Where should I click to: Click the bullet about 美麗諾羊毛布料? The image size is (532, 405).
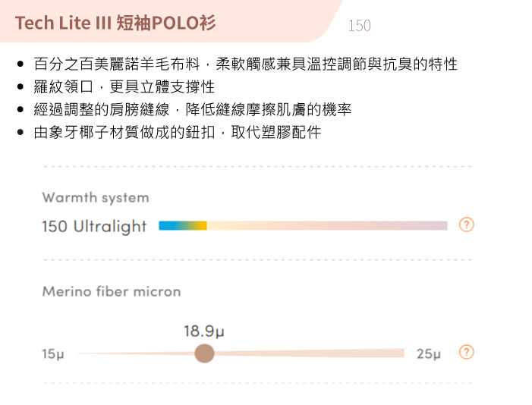pos(246,64)
